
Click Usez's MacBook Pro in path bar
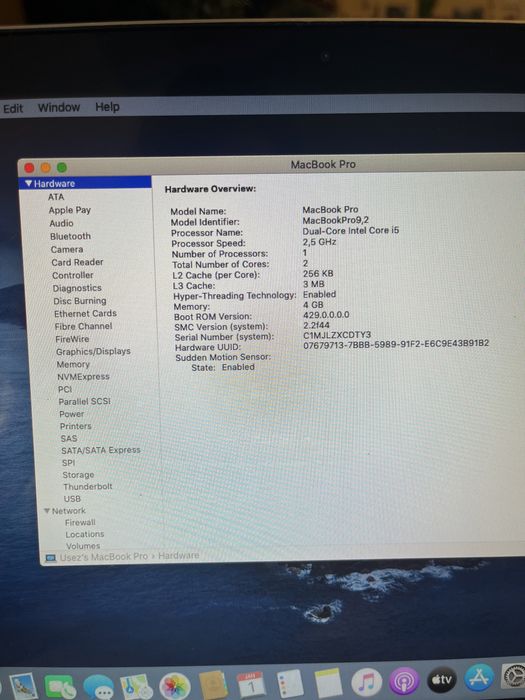(x=104, y=557)
